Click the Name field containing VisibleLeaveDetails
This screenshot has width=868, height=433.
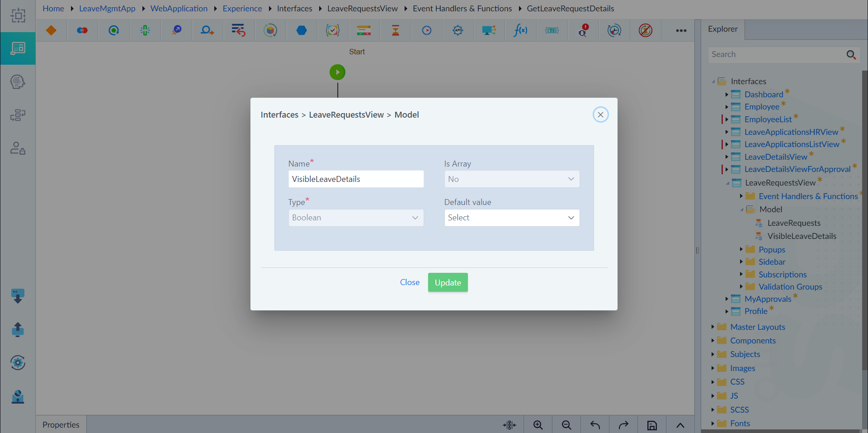[x=356, y=179]
